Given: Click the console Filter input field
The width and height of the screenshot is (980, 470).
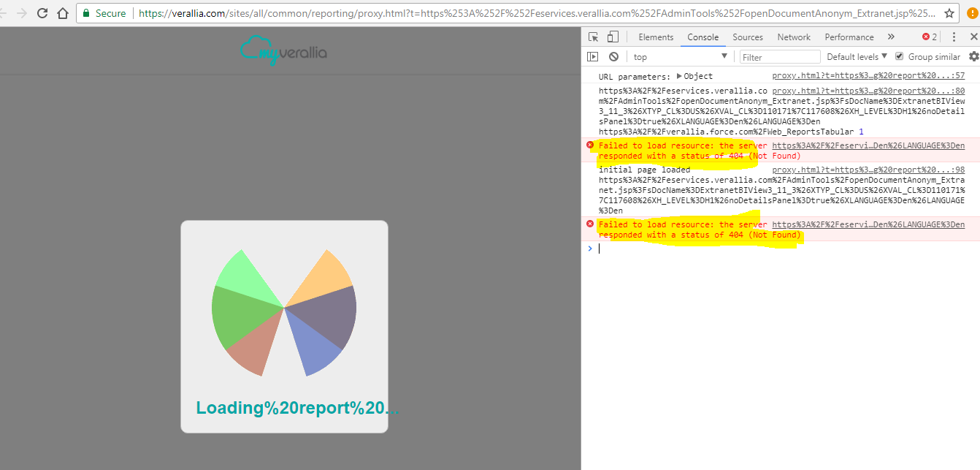Looking at the screenshot, I should pyautogui.click(x=780, y=57).
